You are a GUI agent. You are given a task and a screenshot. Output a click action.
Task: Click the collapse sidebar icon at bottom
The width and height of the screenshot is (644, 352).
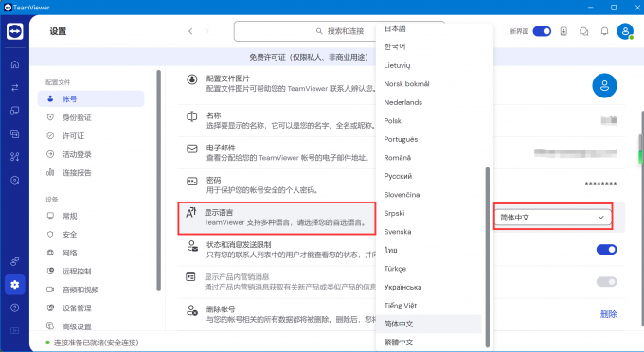pyautogui.click(x=15, y=330)
